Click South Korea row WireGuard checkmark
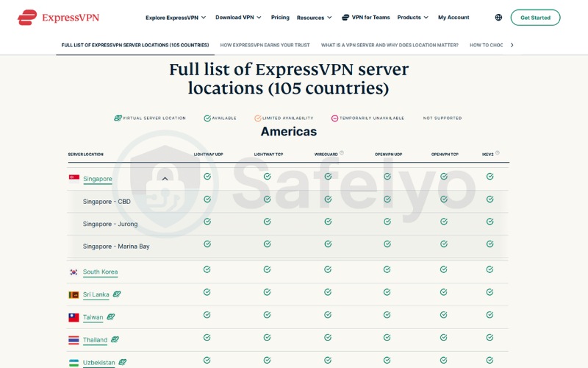The height and width of the screenshot is (368, 588). click(x=328, y=269)
